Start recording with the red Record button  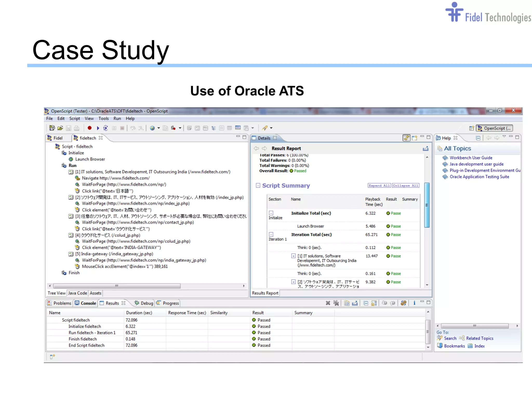(x=90, y=128)
